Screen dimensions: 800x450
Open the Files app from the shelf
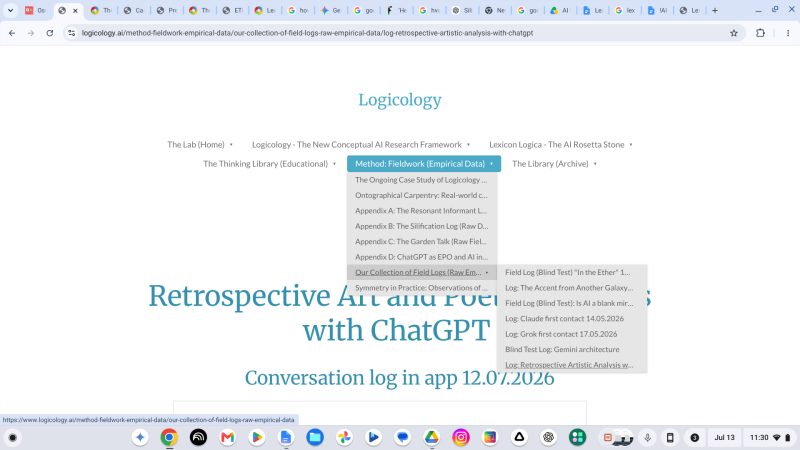pyautogui.click(x=315, y=437)
